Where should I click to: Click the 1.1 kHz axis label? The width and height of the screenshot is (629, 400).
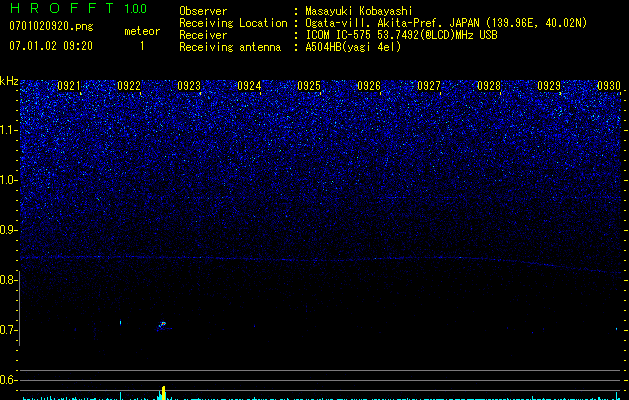point(9,130)
